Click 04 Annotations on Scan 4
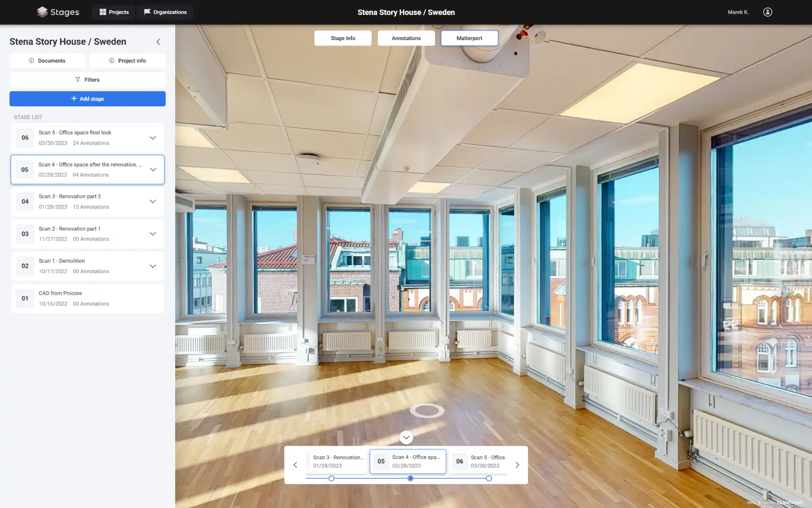The width and height of the screenshot is (812, 508). tap(90, 175)
